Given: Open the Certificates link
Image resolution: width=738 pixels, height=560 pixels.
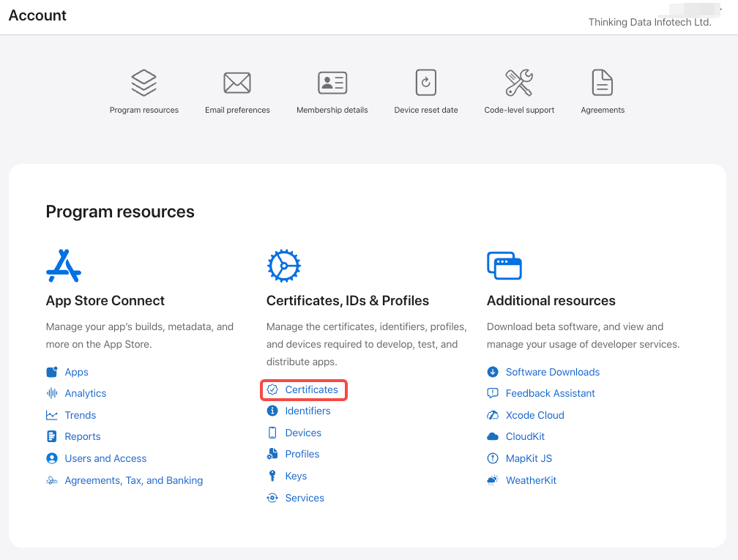Looking at the screenshot, I should [312, 389].
